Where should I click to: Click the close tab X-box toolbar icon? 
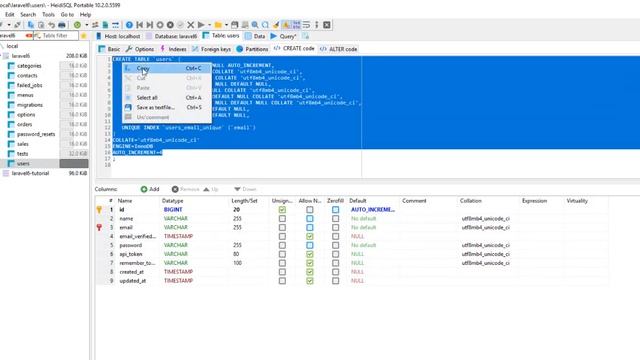pos(327,25)
